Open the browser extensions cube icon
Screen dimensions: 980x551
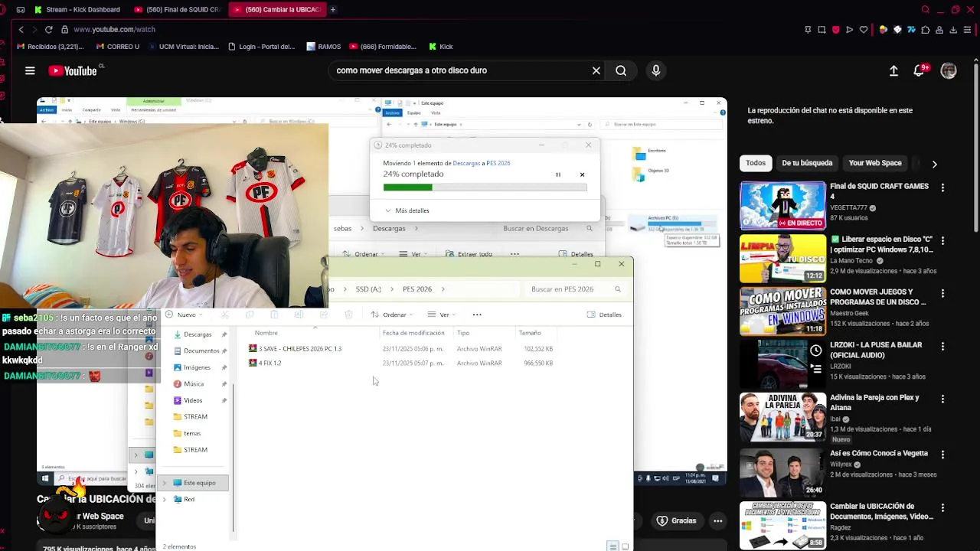click(925, 30)
